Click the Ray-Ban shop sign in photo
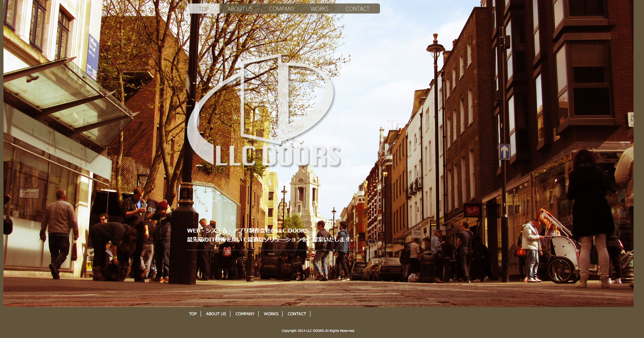644x338 pixels. [472, 211]
